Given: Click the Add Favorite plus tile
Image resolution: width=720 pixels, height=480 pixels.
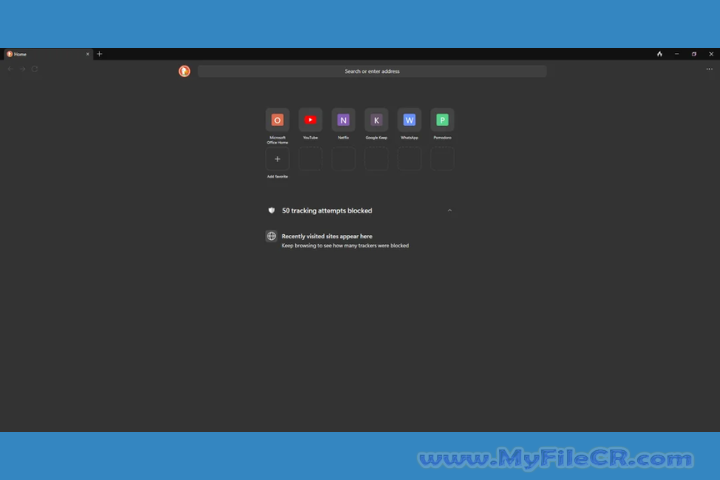Looking at the screenshot, I should click(277, 159).
